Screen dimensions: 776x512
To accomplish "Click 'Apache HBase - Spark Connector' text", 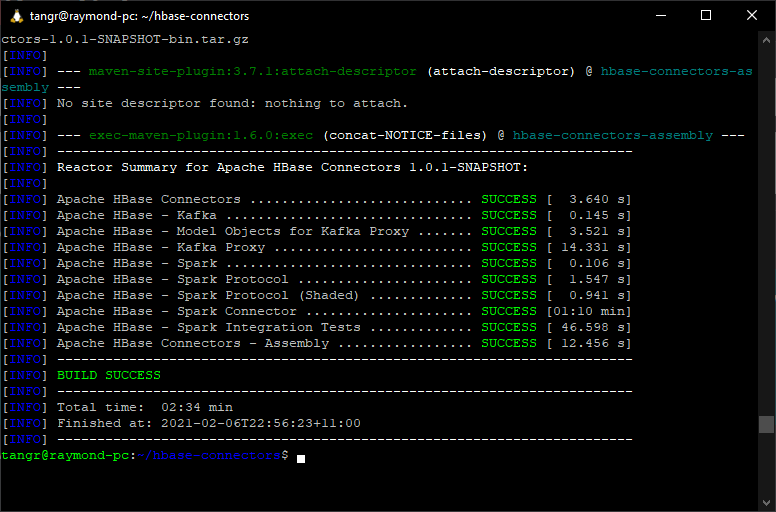I will pyautogui.click(x=176, y=311).
